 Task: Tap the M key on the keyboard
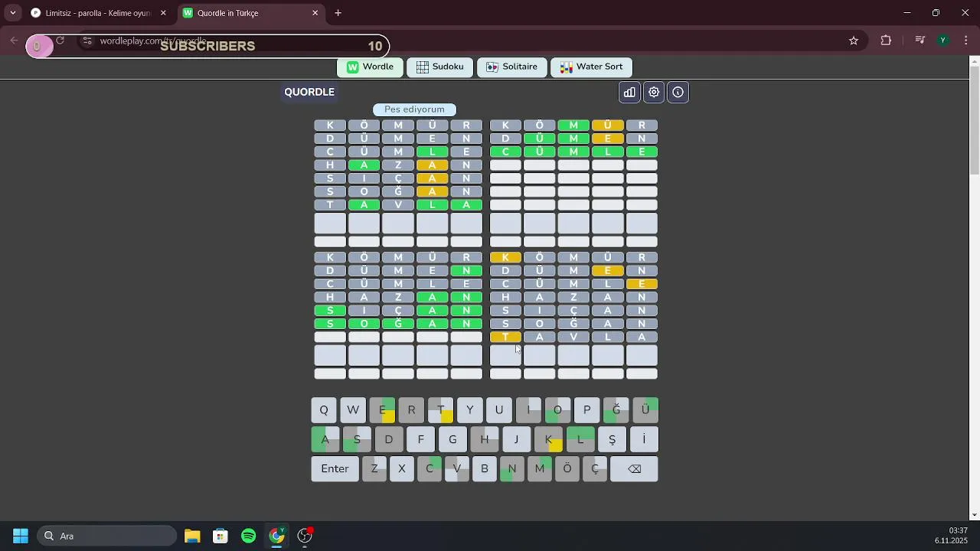[540, 468]
